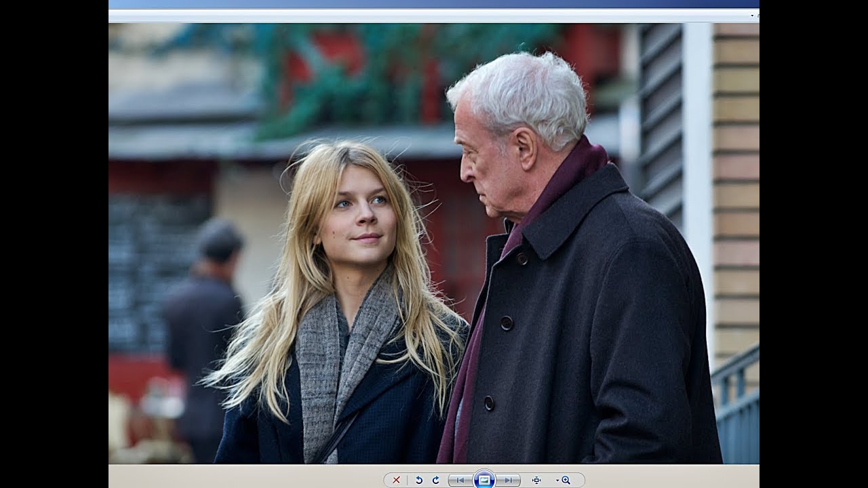
Task: Start the slide show
Action: coord(484,480)
